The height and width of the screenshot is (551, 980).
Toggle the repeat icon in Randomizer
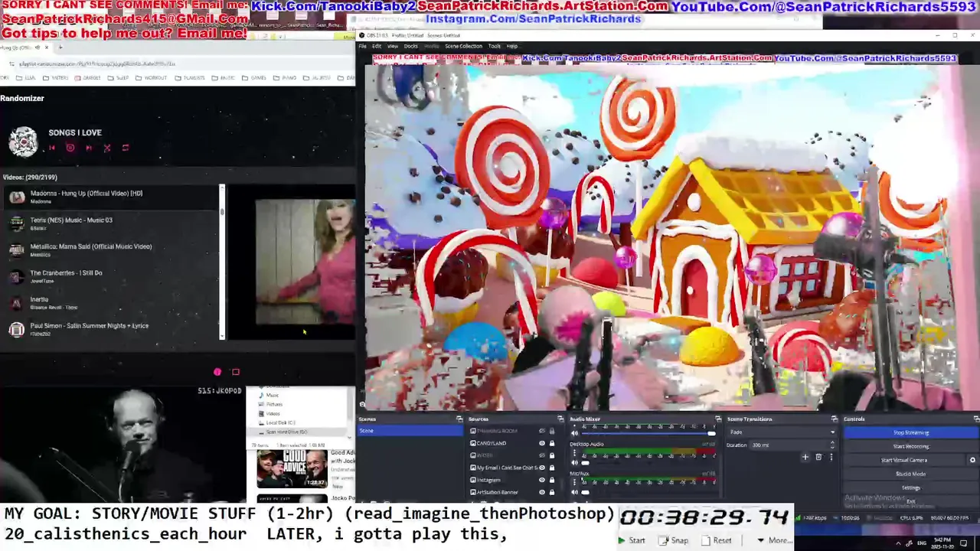tap(126, 148)
